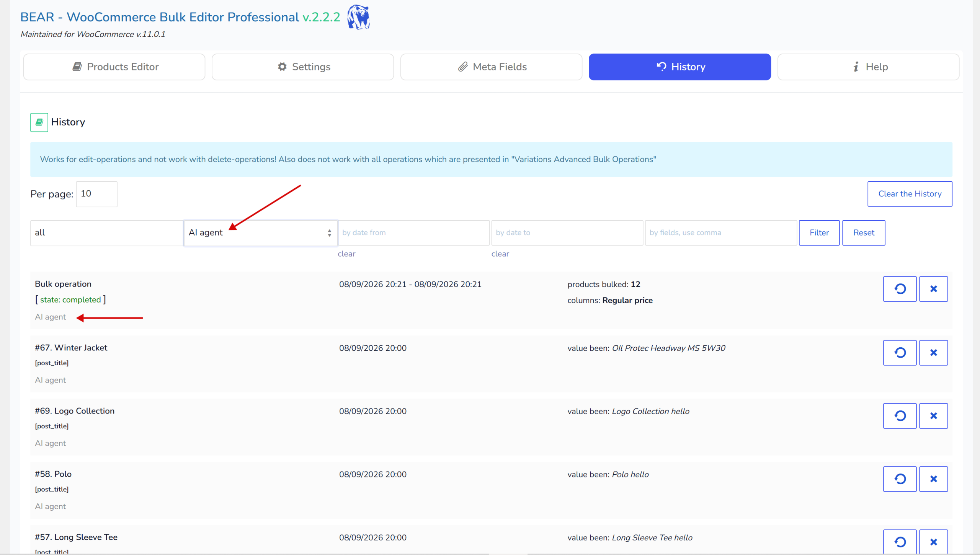This screenshot has height=555, width=980.
Task: Click the Filter button
Action: click(819, 233)
